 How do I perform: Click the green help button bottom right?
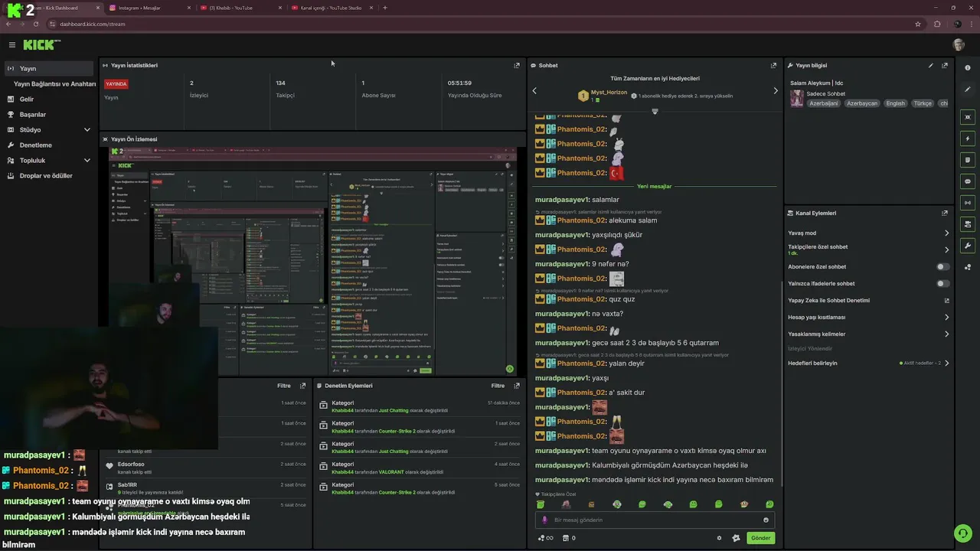962,533
